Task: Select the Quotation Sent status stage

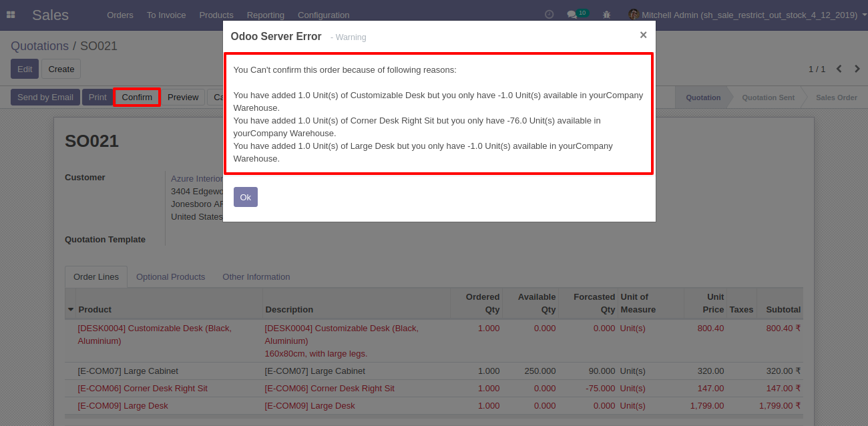Action: 768,97
